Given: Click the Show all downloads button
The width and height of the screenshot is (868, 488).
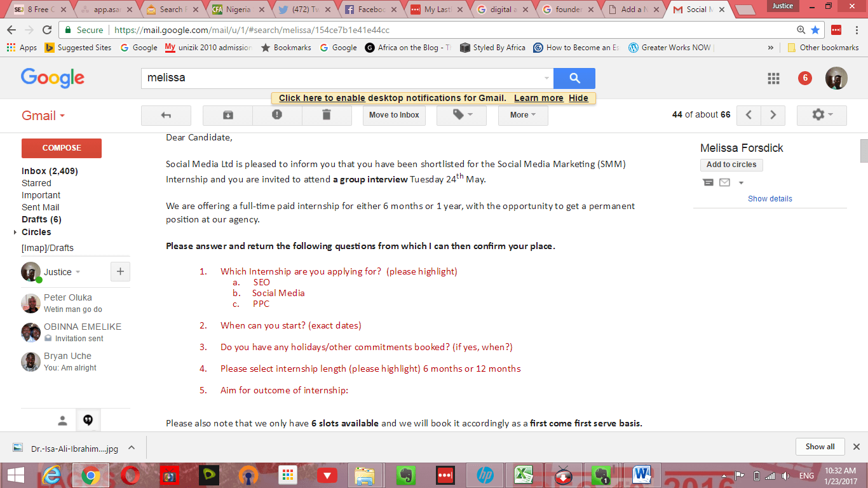Looking at the screenshot, I should click(x=820, y=447).
